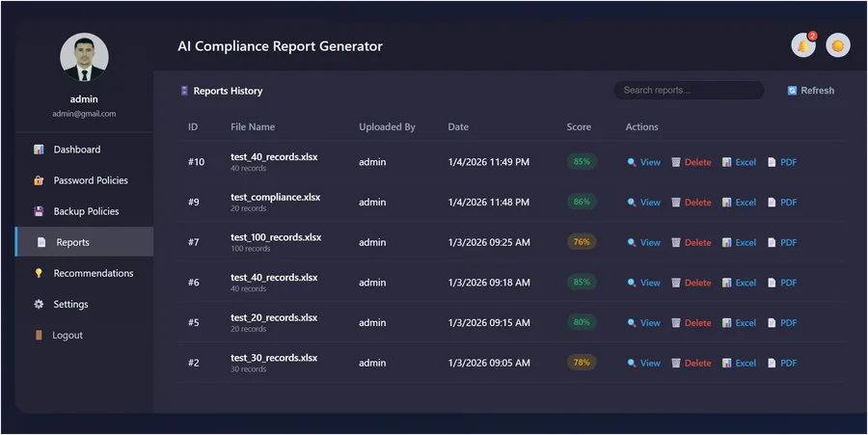Screen dimensions: 868x435
Task: Delete report #9 test_compliance.xlsx
Action: (x=692, y=203)
